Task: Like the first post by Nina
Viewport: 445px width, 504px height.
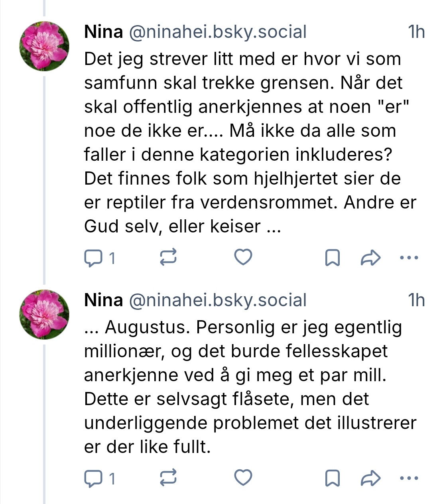Action: click(x=243, y=257)
